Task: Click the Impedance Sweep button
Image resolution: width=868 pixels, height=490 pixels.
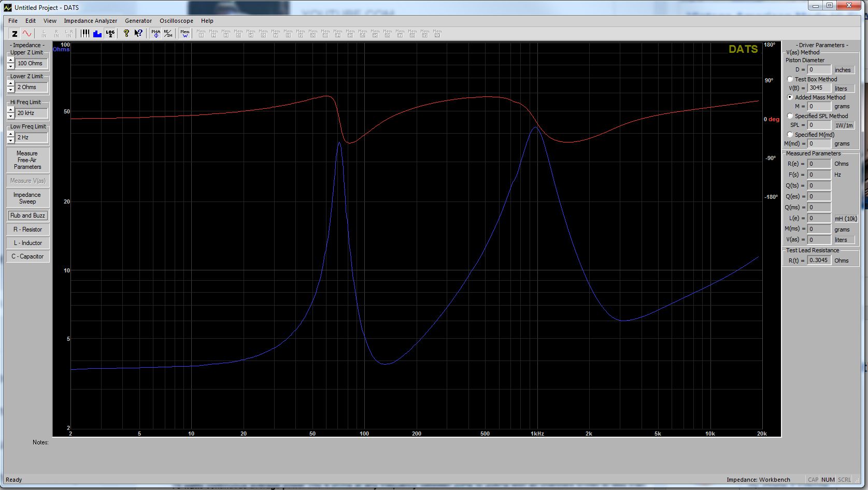Action: tap(27, 198)
